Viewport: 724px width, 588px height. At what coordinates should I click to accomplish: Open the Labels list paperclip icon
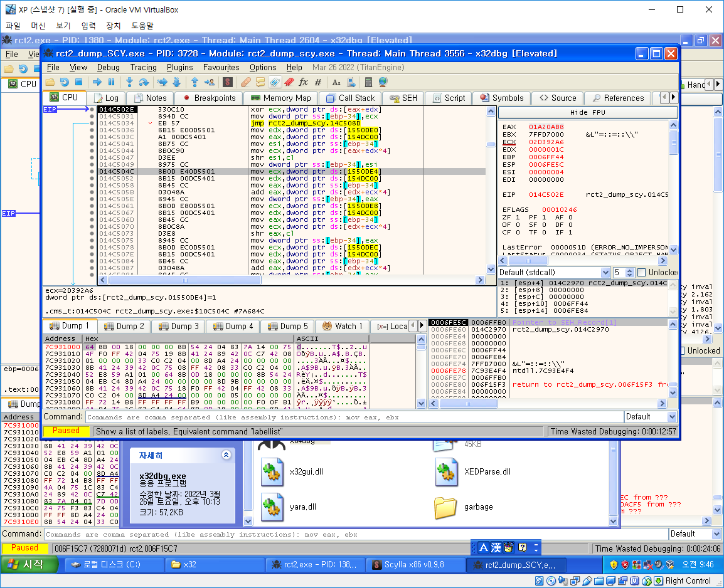point(274,82)
